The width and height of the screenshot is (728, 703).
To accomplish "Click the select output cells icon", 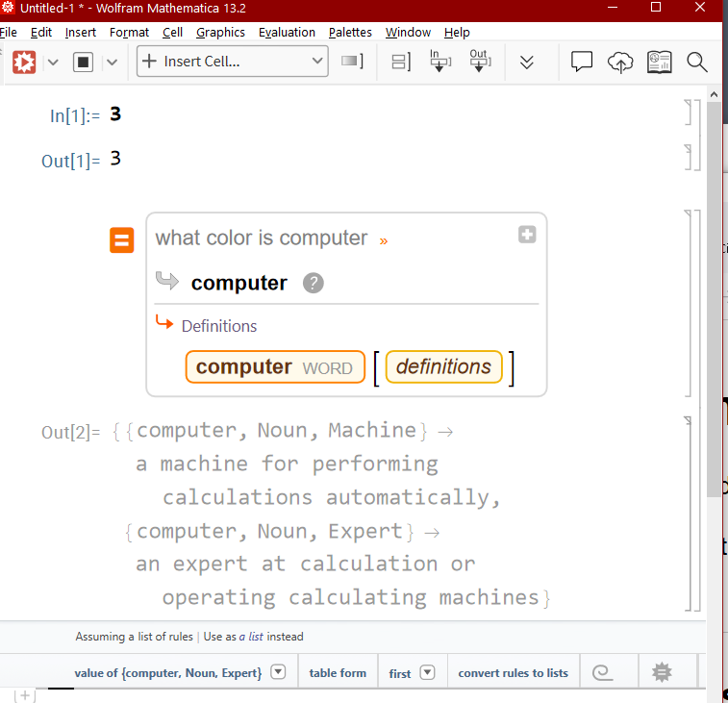I will (x=480, y=61).
